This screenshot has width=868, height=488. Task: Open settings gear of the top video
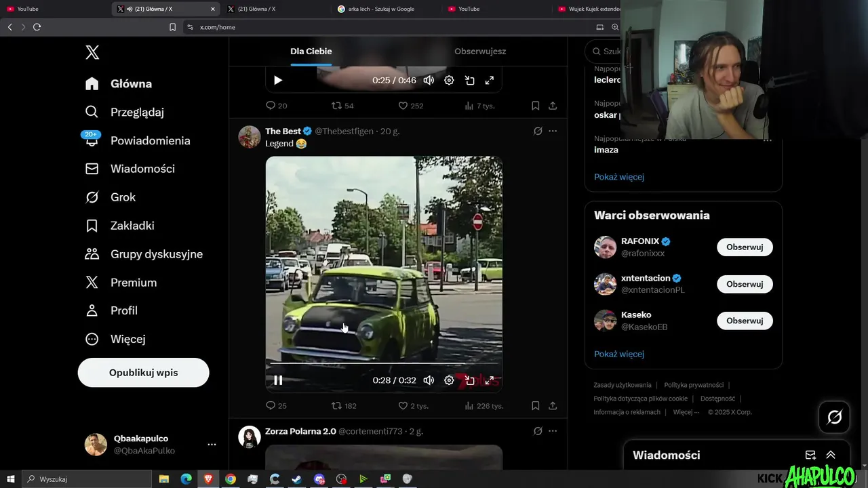coord(449,80)
